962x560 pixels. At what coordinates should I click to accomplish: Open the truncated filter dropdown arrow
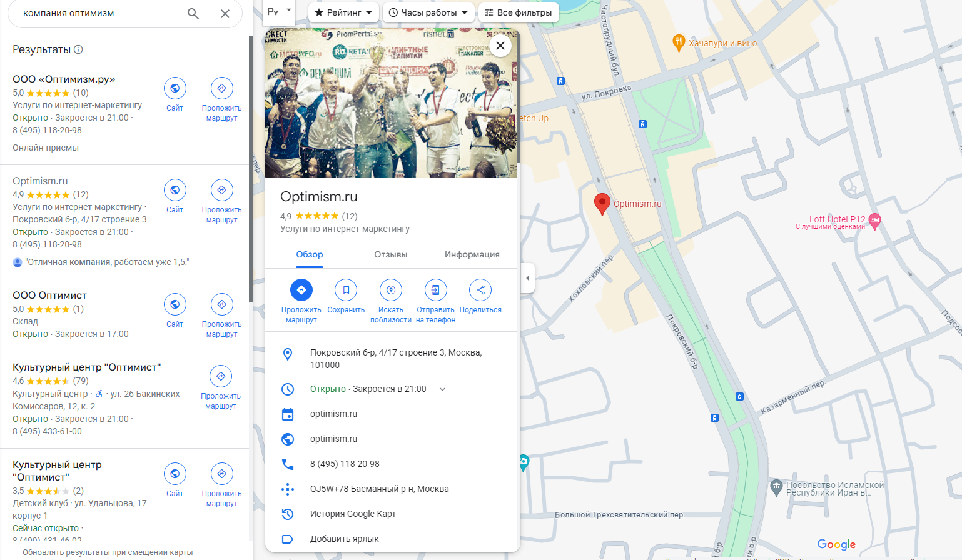(289, 11)
